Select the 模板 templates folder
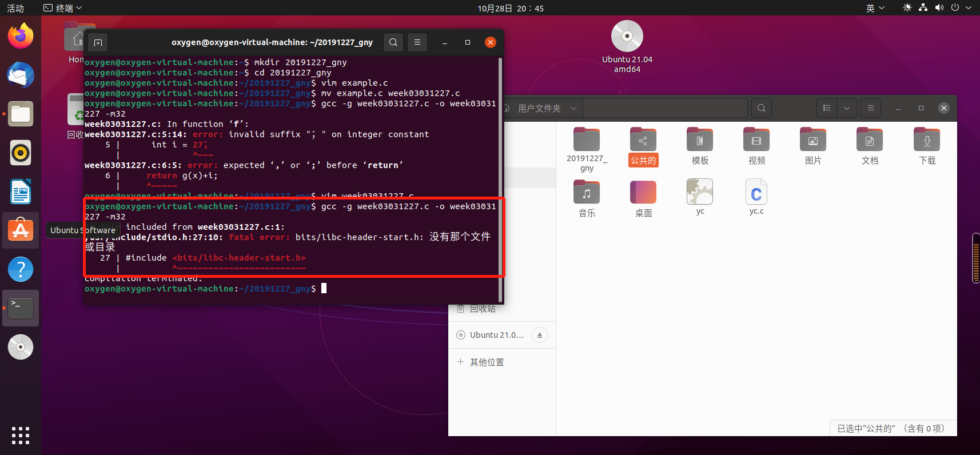 click(x=700, y=147)
